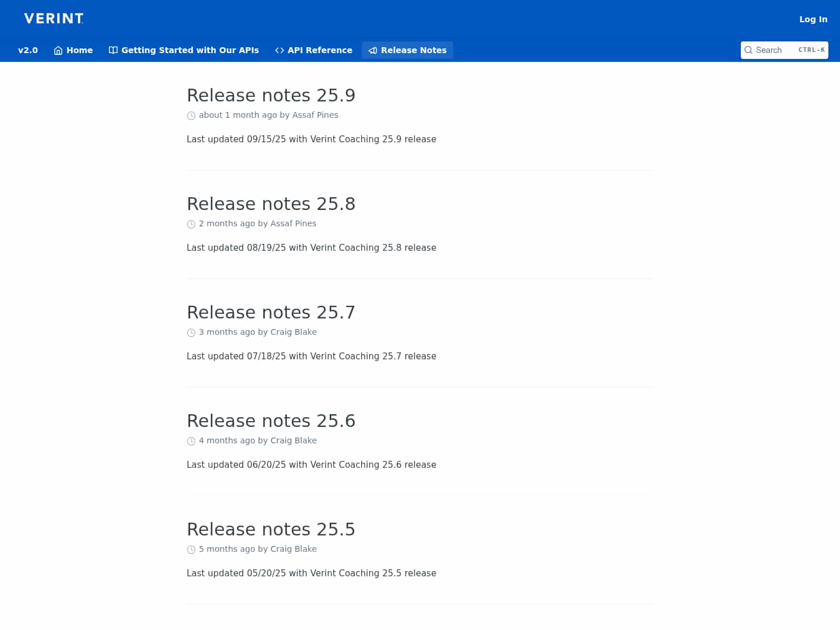Click the clock icon under Release notes 25.5
The image size is (840, 630).
191,549
